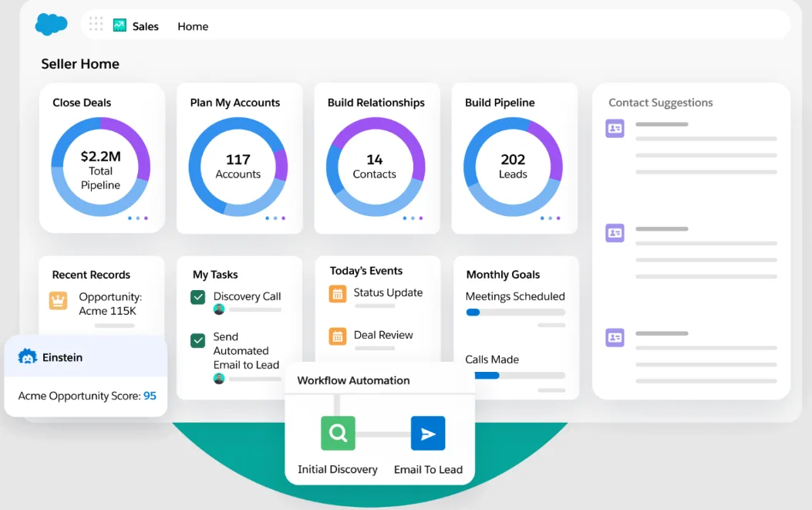Click the Meetings Scheduled progress bar

click(x=515, y=312)
